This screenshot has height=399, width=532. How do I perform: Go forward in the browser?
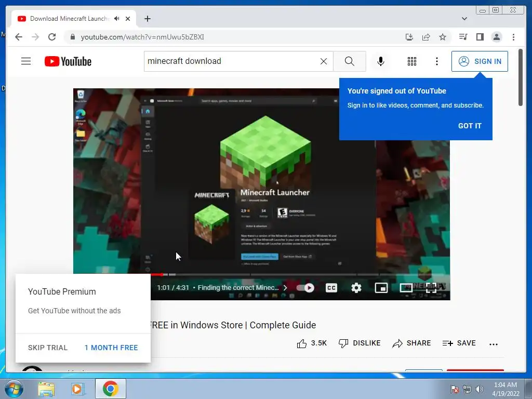[35, 37]
